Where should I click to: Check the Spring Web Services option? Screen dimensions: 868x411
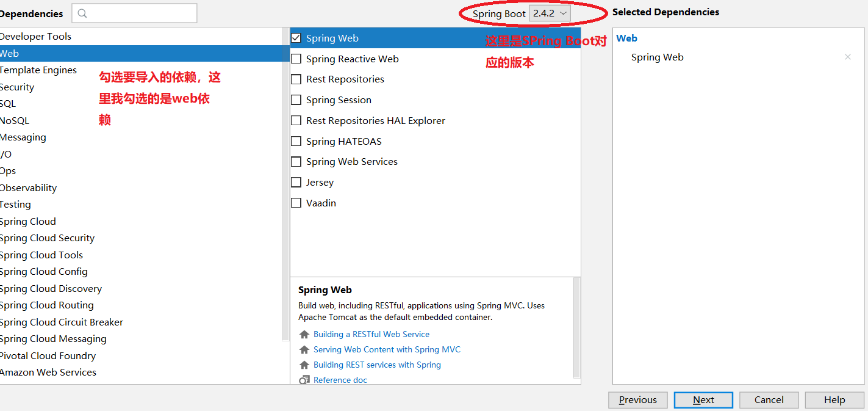(x=296, y=162)
